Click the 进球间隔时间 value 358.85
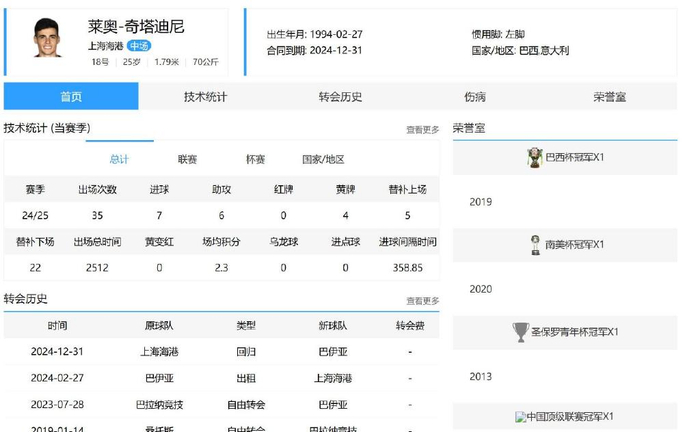The width and height of the screenshot is (700, 432). pos(408,268)
